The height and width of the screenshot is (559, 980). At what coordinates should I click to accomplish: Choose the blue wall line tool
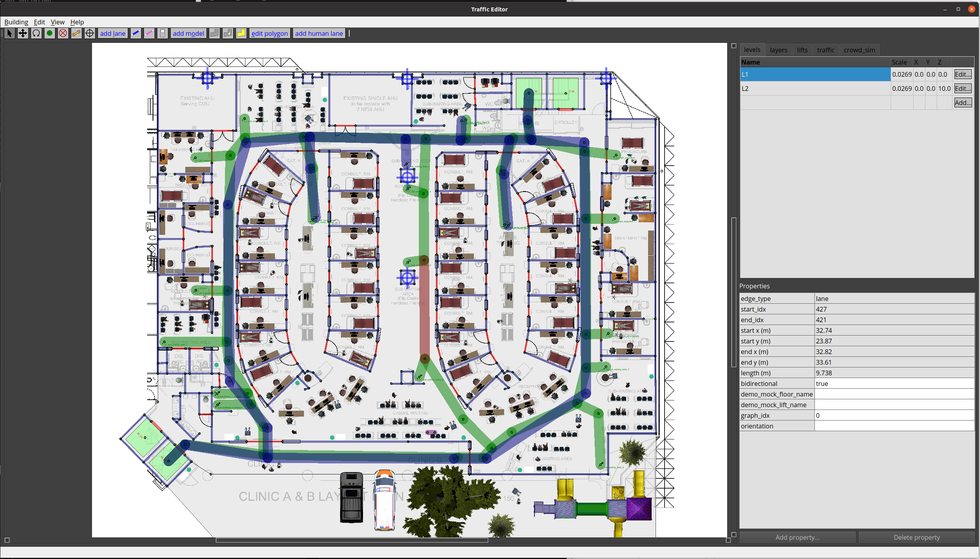coord(136,33)
